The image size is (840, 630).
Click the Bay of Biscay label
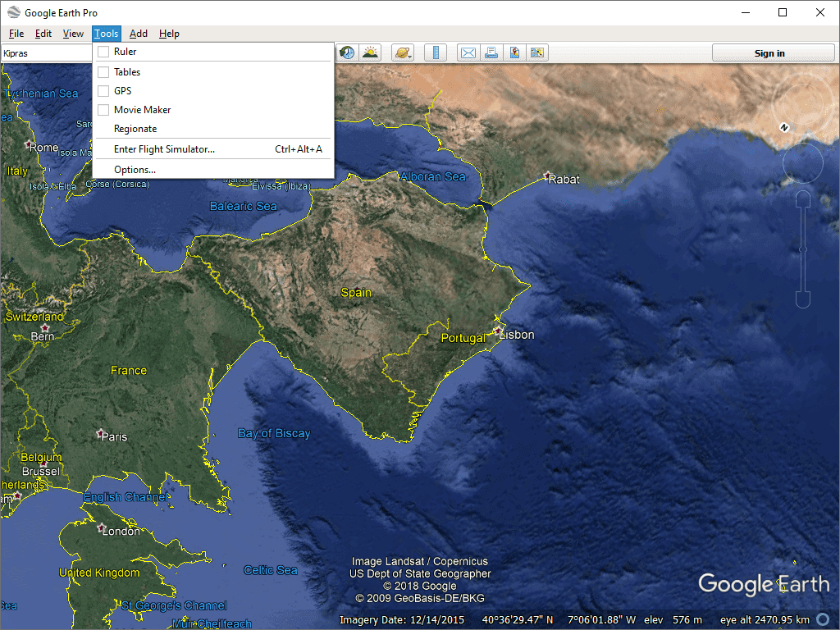tap(274, 433)
